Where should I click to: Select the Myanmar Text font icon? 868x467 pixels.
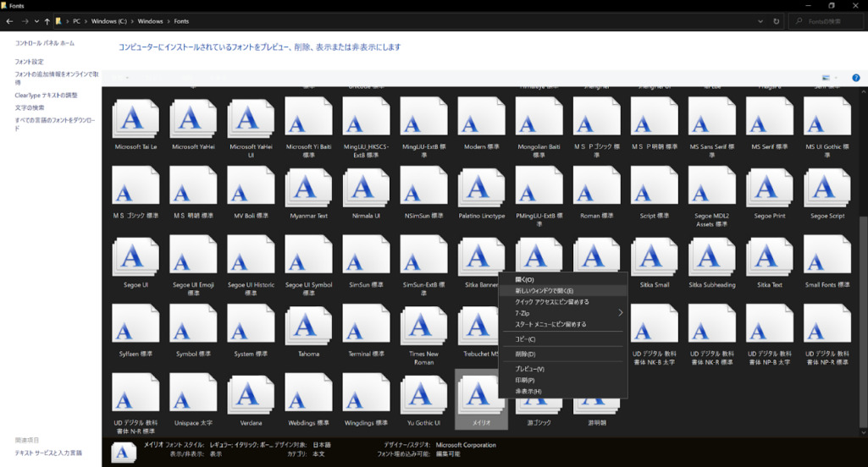click(x=308, y=187)
